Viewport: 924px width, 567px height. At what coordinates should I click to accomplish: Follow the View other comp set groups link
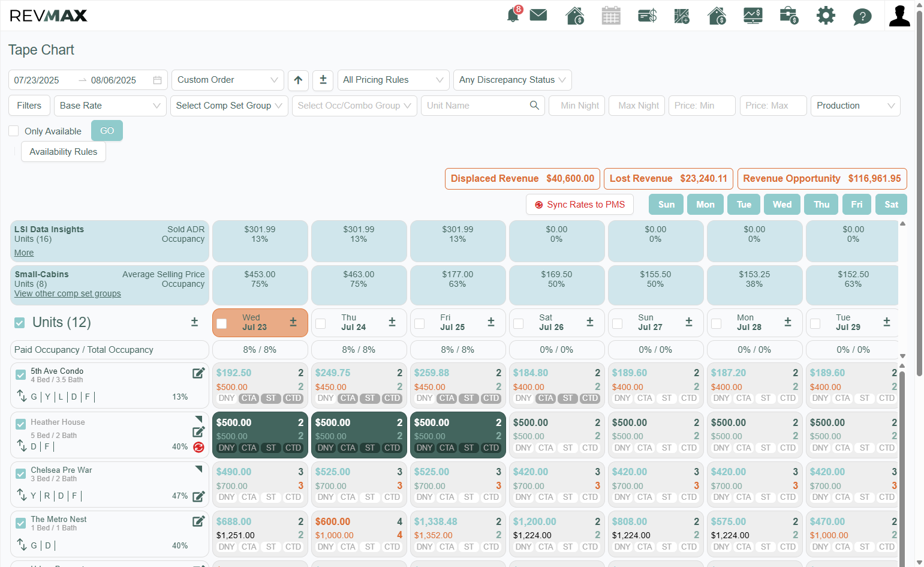(68, 293)
